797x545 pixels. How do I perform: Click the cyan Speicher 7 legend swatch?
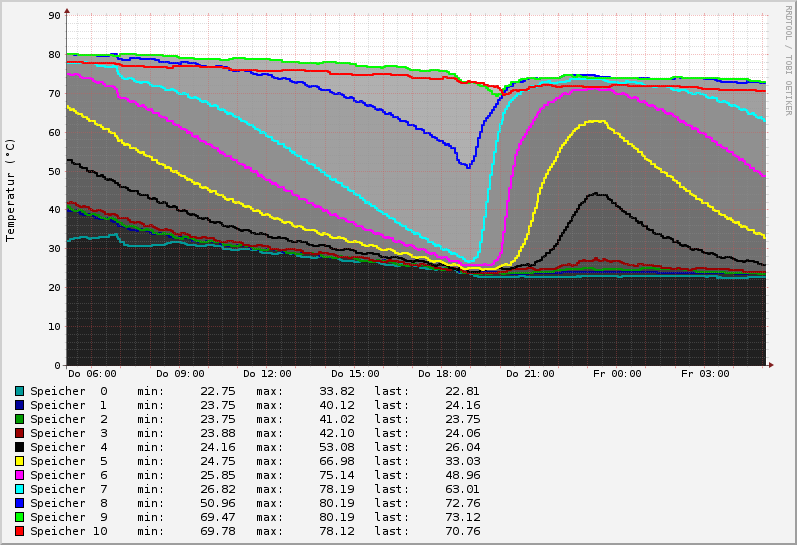pyautogui.click(x=19, y=489)
